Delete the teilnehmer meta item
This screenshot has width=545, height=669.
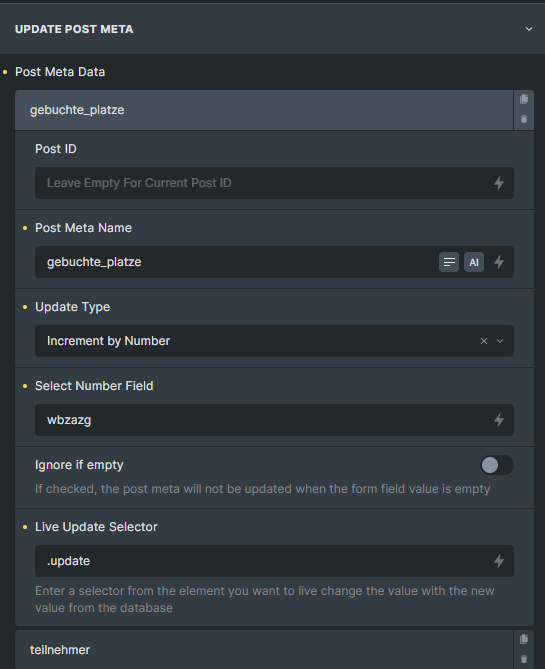(524, 659)
